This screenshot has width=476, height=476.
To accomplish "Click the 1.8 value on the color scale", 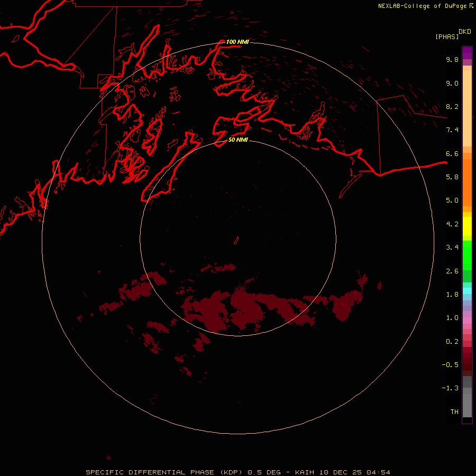I will [x=452, y=295].
